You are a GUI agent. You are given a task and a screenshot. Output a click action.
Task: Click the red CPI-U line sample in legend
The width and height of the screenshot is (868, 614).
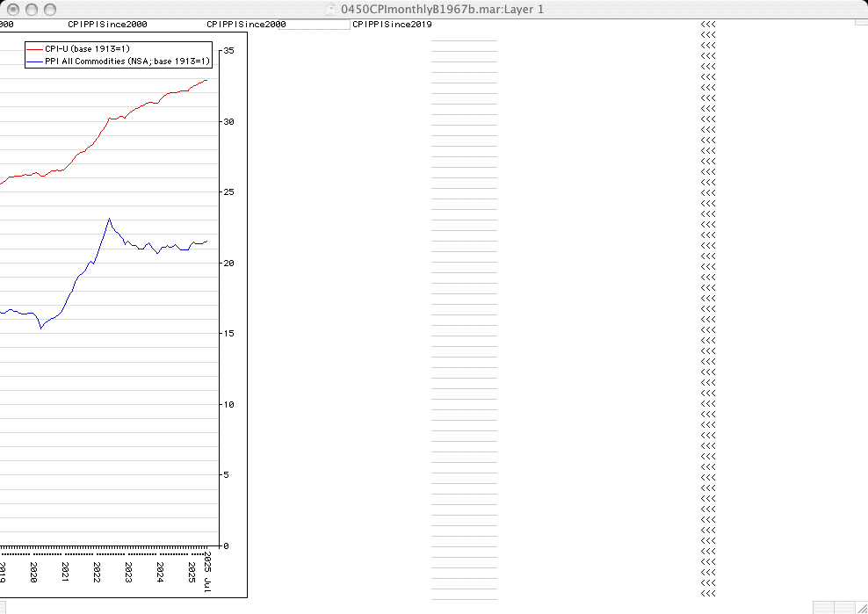[34, 47]
